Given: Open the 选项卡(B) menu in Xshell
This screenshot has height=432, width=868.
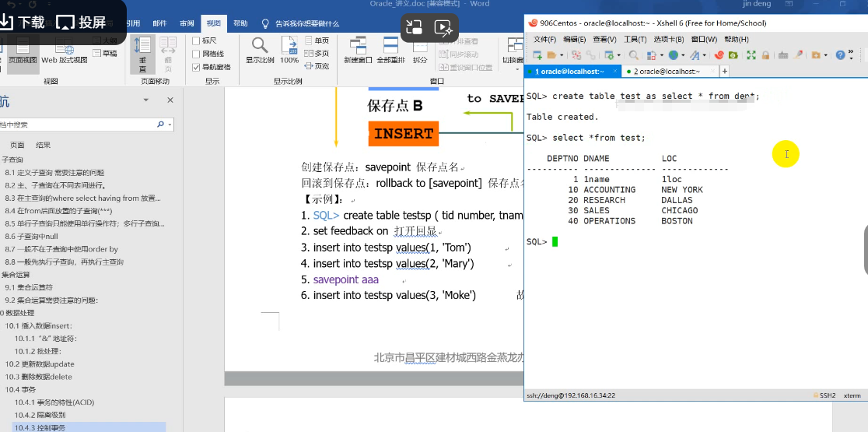Looking at the screenshot, I should pos(668,40).
